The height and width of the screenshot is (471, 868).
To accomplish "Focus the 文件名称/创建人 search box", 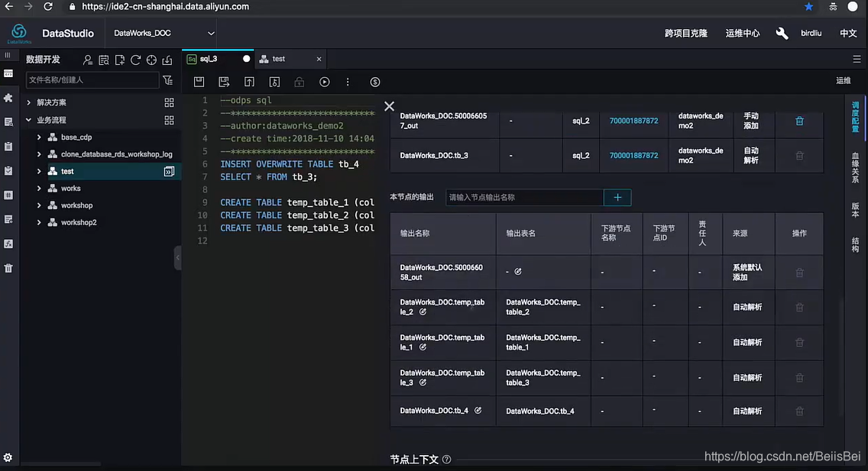I will click(x=92, y=80).
